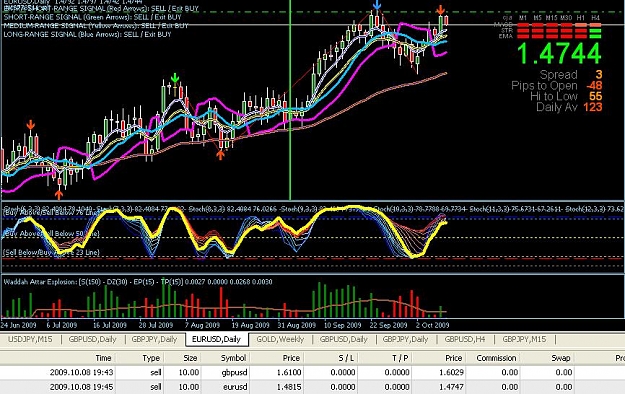The height and width of the screenshot is (394, 625).
Task: Click the 22 Sep 2009 date label
Action: (388, 325)
